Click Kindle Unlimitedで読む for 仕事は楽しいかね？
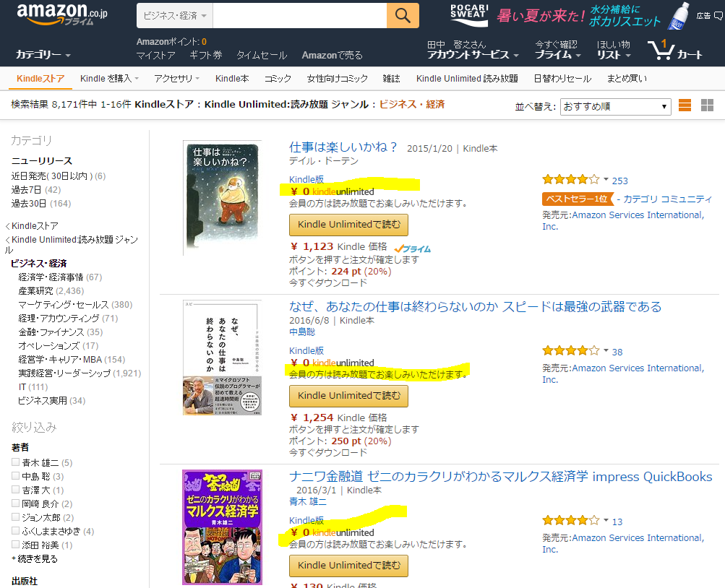Viewport: 725px width, 588px height. 348,225
